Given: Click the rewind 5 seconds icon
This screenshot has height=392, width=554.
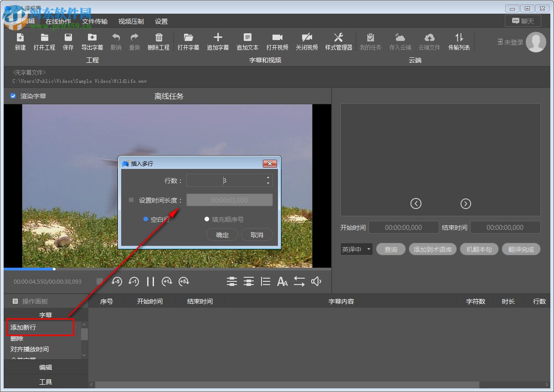Looking at the screenshot, I should pos(117,282).
